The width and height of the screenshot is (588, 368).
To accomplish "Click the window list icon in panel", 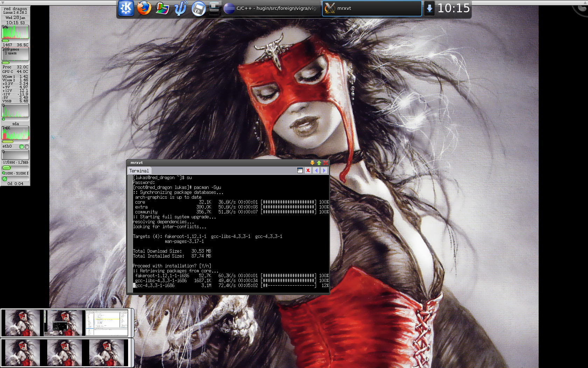I will [x=214, y=8].
